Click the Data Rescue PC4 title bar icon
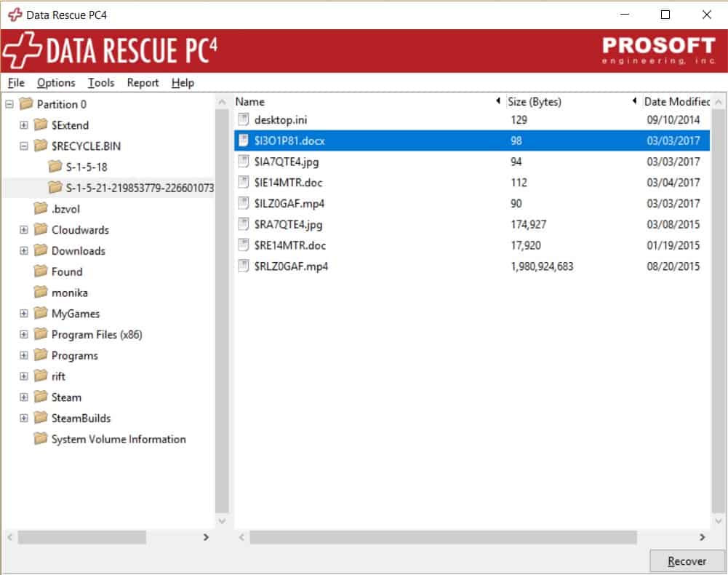This screenshot has height=575, width=728. click(15, 15)
